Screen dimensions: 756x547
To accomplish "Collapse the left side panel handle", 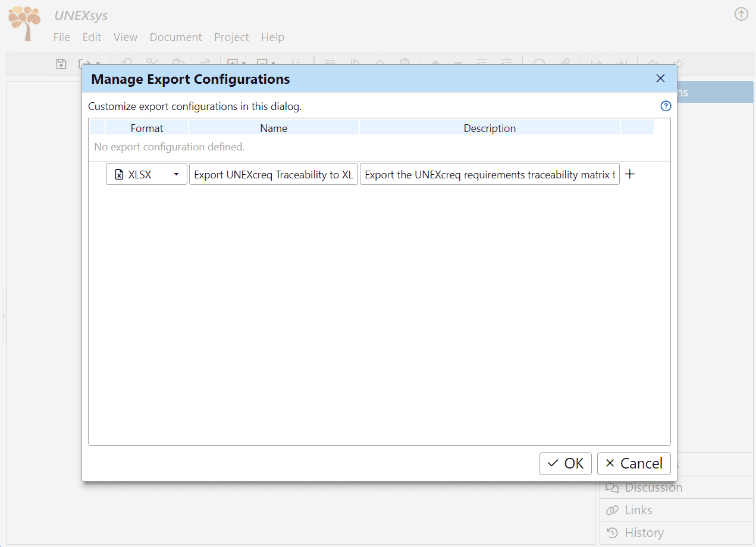I will tap(4, 315).
